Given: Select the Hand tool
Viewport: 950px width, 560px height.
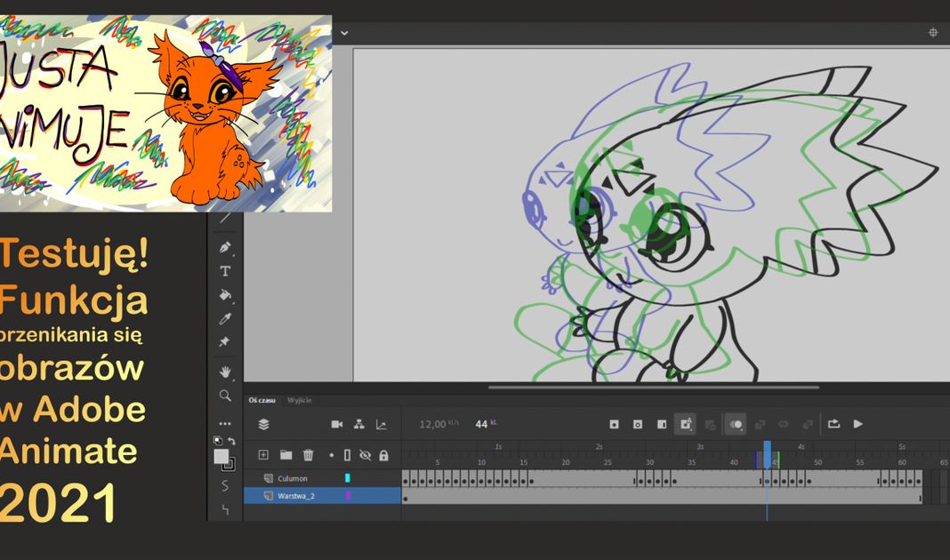Looking at the screenshot, I should pyautogui.click(x=225, y=372).
